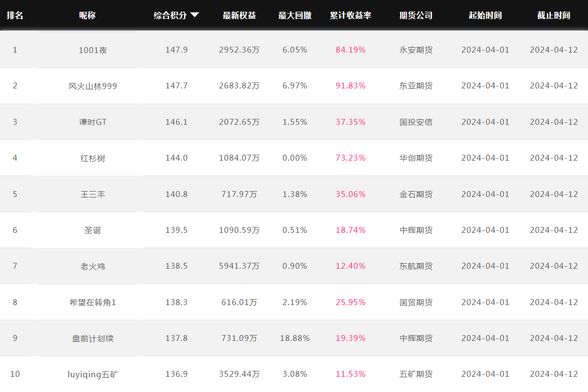Click the drawdown value 3.08%
588x392 pixels.
click(x=295, y=374)
